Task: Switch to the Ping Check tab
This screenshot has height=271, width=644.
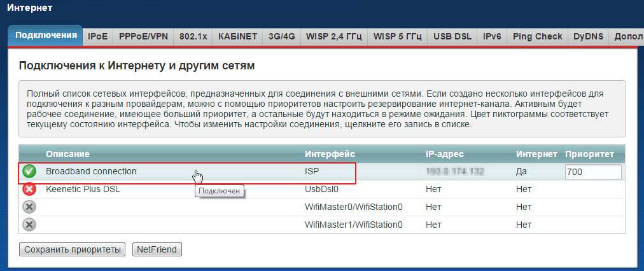Action: 537,36
